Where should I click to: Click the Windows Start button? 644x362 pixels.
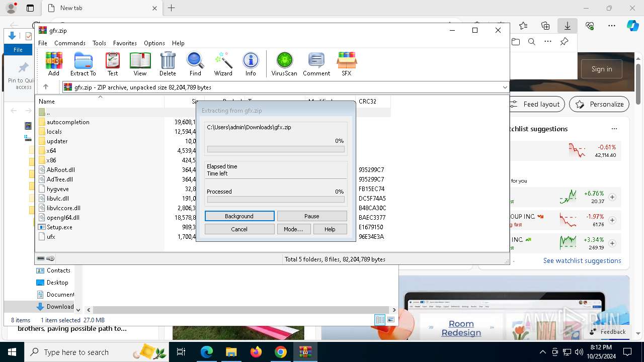tap(12, 352)
